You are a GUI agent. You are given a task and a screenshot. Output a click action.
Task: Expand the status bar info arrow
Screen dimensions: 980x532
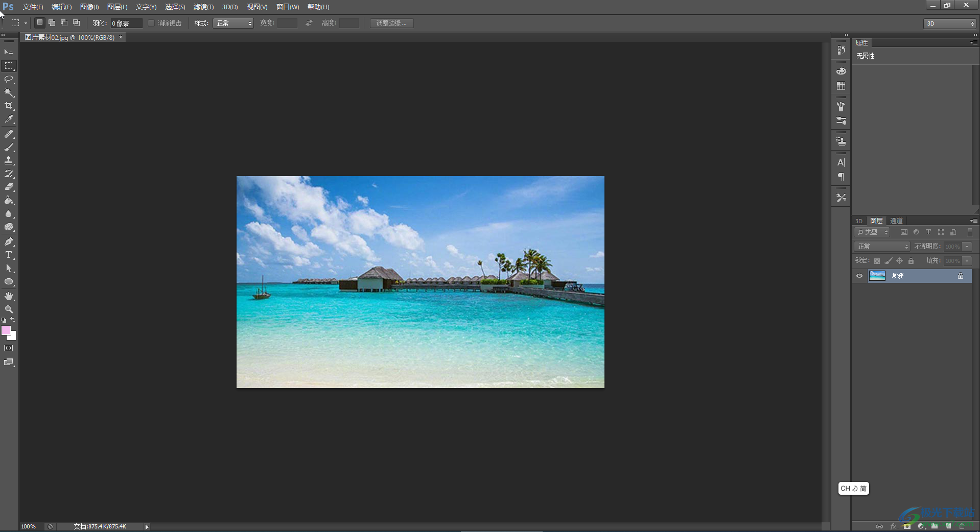pos(147,527)
